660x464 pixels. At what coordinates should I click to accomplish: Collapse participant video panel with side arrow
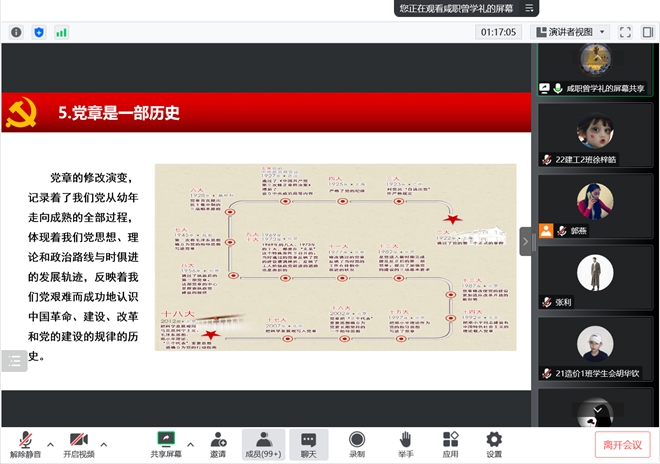point(526,240)
